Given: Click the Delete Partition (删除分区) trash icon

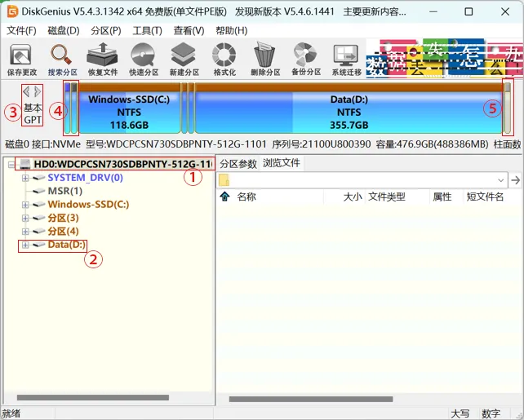Looking at the screenshot, I should point(265,60).
